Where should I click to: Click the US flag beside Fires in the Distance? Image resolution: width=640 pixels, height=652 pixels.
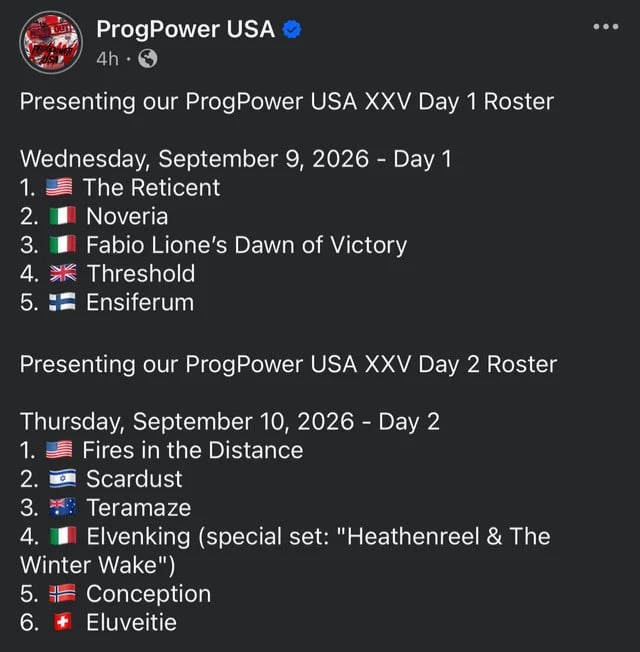click(62, 451)
